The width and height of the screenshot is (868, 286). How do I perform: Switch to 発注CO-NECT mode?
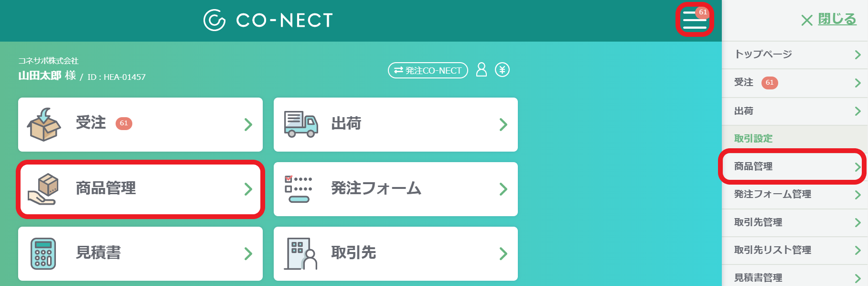point(428,70)
